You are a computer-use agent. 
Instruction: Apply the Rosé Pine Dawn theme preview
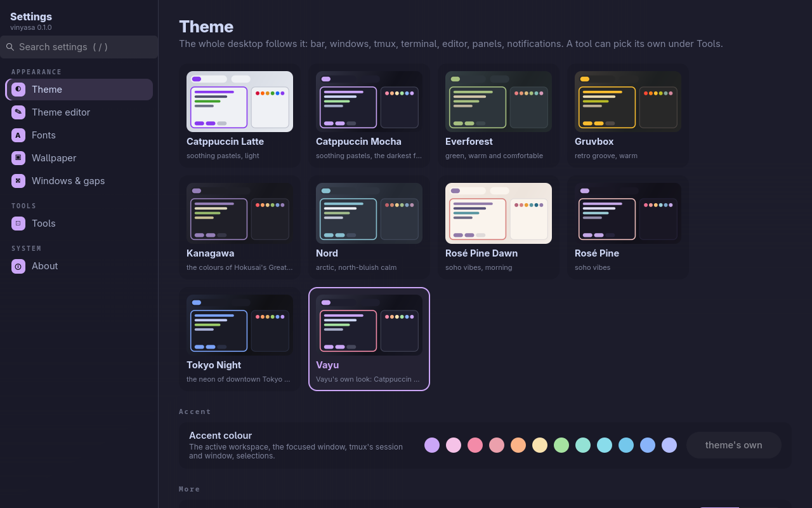coord(499,213)
